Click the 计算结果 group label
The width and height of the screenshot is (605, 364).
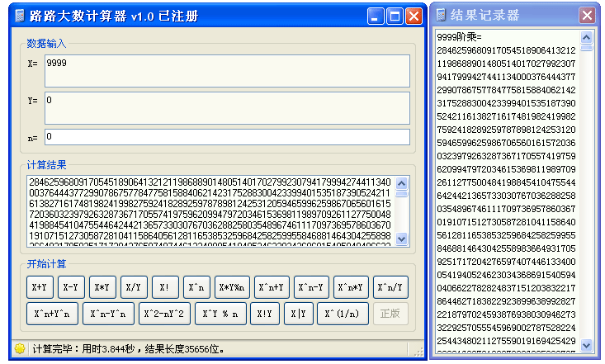(x=46, y=165)
